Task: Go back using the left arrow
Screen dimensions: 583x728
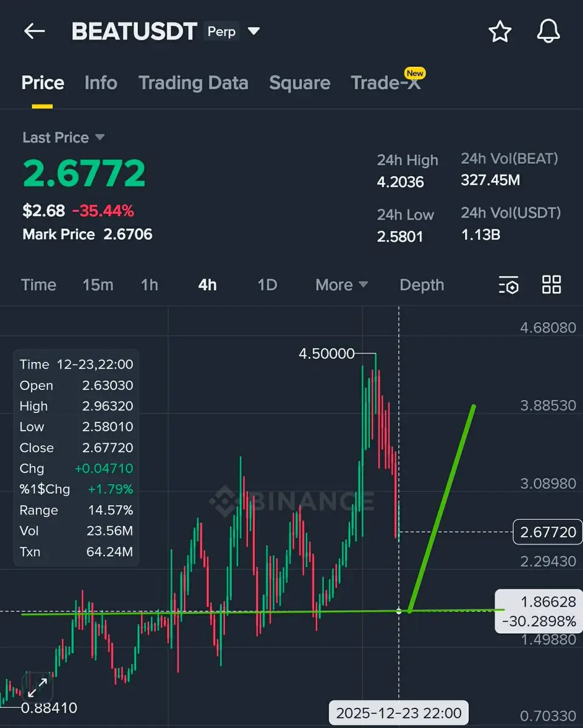Action: [35, 32]
